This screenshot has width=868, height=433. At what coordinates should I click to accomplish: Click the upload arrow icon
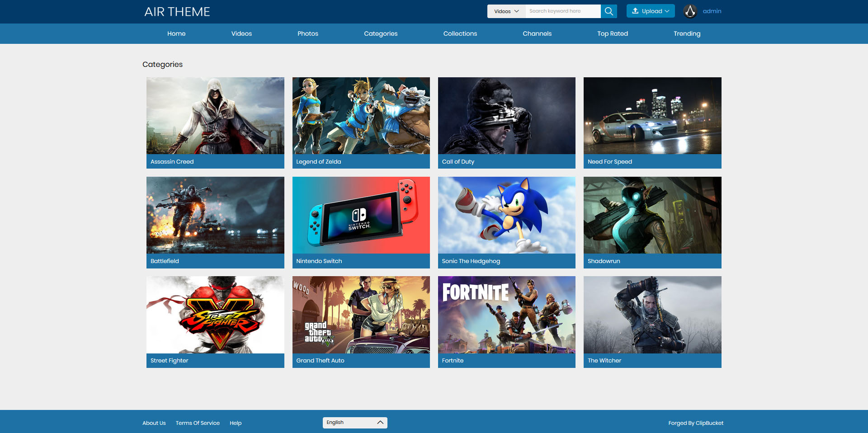pyautogui.click(x=635, y=11)
